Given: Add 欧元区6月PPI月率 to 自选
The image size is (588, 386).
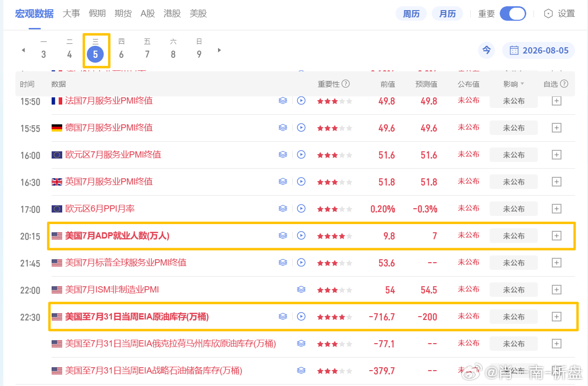Looking at the screenshot, I should point(557,209).
